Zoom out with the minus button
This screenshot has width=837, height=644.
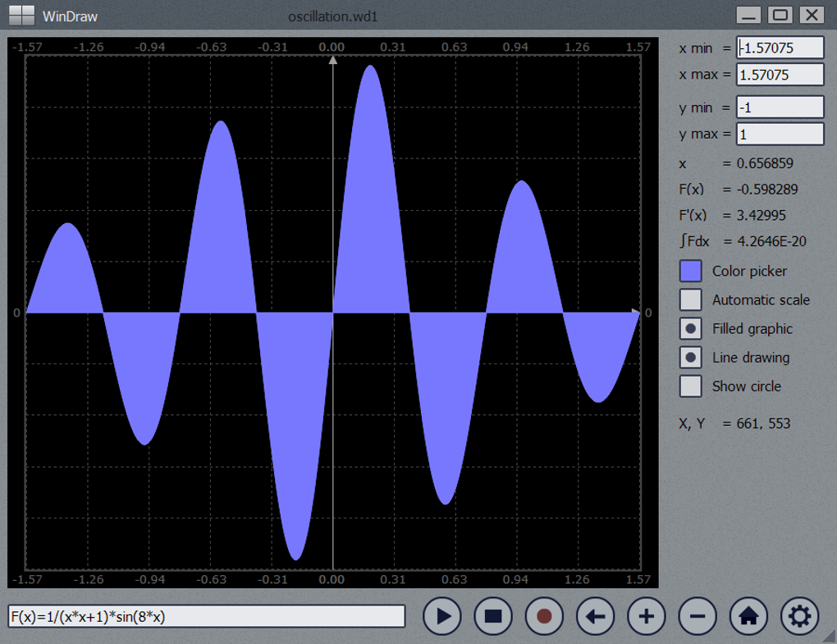pos(697,616)
